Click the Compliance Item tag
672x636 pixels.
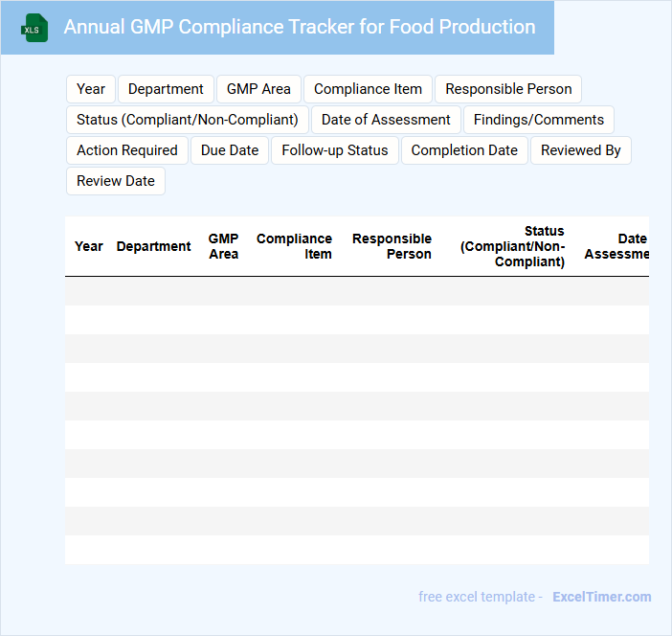coord(368,89)
